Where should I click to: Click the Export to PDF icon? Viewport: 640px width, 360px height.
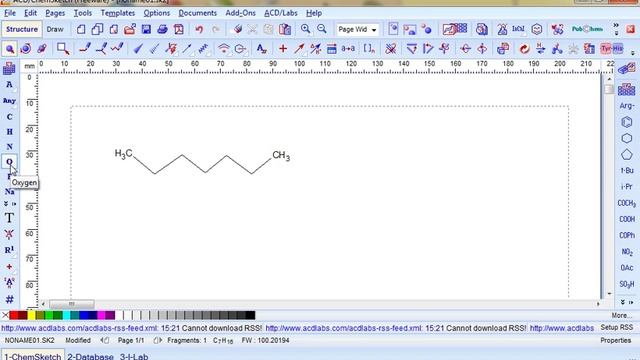[179, 29]
